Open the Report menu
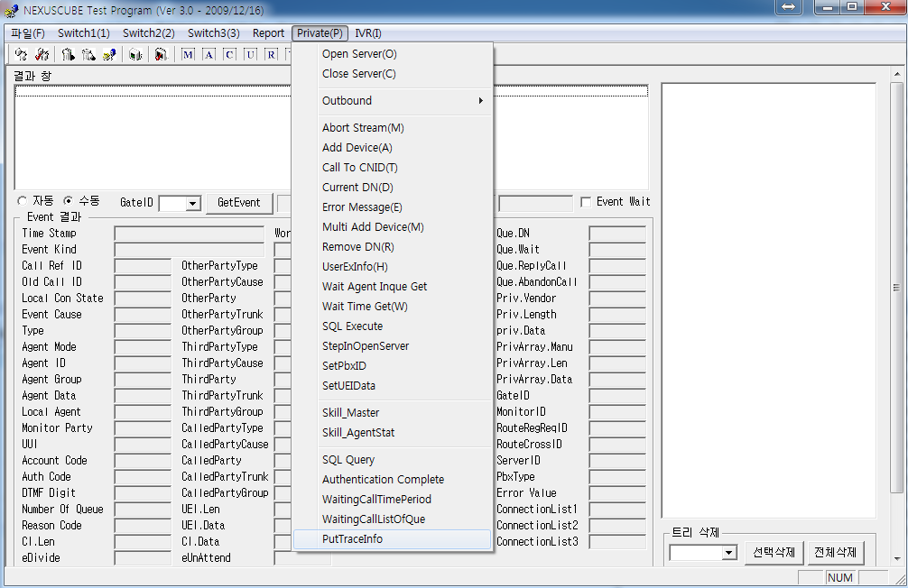Image resolution: width=908 pixels, height=588 pixels. (268, 33)
